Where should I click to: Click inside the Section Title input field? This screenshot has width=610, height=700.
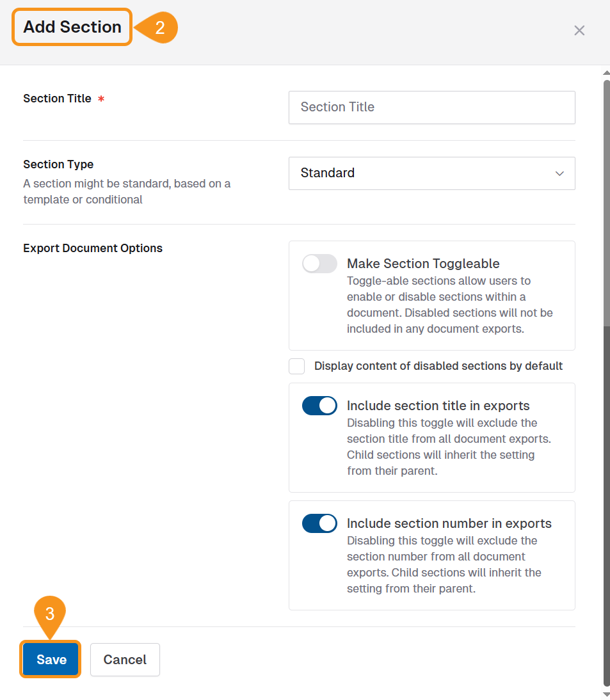click(431, 107)
